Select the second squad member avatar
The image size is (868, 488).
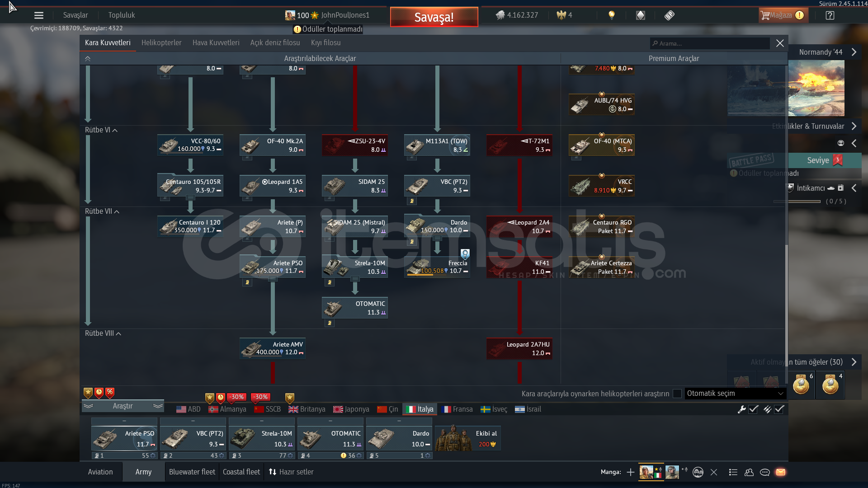tap(672, 472)
